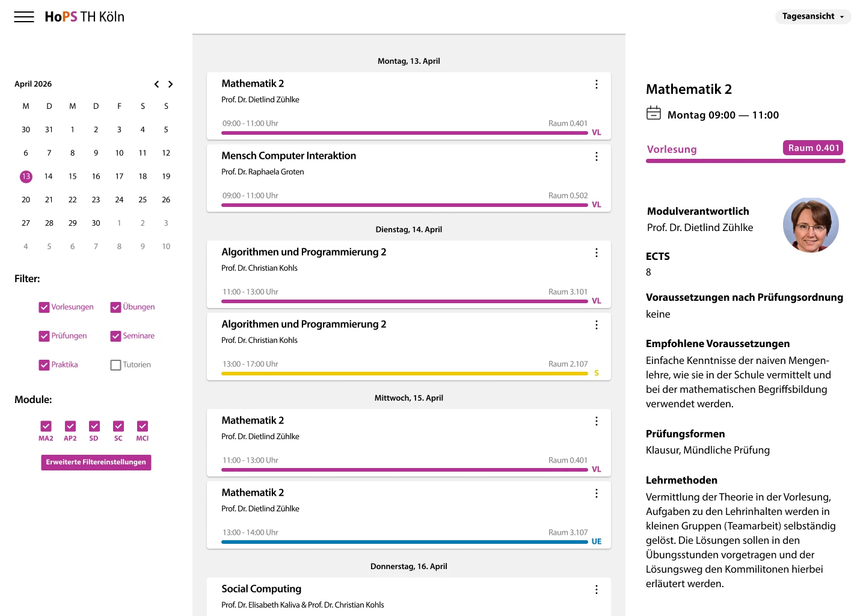The image size is (866, 616).
Task: Uncheck the Vorlesungen filter
Action: pos(45,307)
